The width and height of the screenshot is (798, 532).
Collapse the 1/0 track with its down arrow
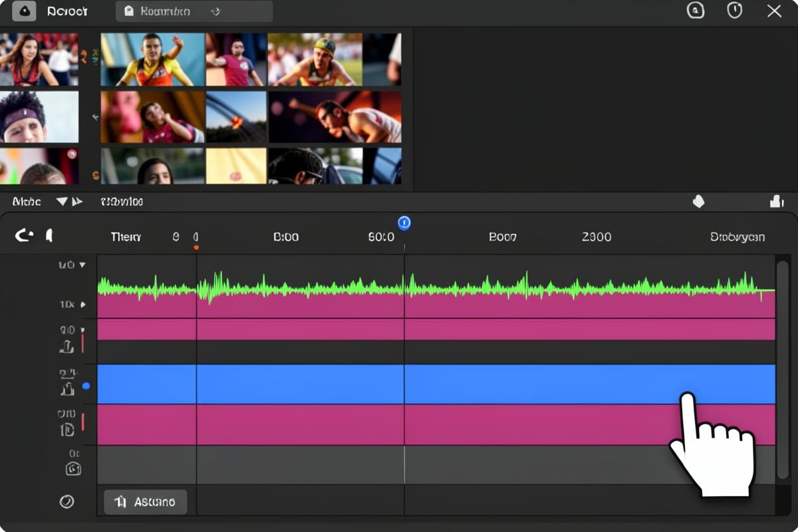point(82,265)
